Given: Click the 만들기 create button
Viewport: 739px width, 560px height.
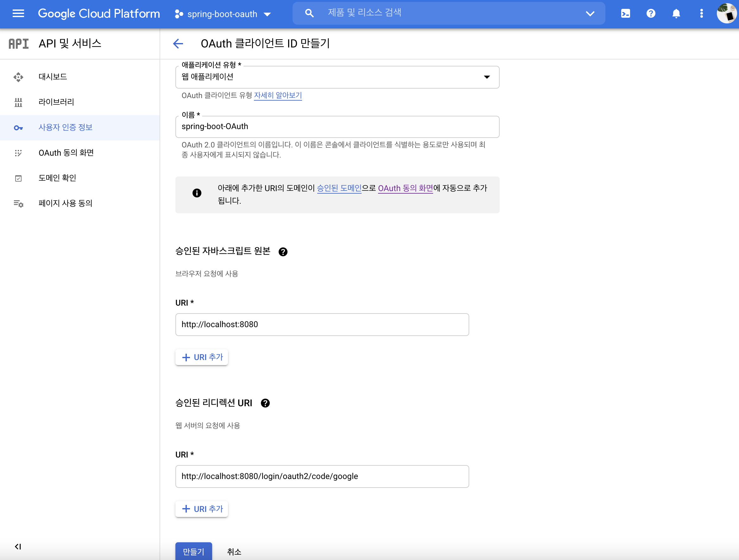Looking at the screenshot, I should [x=193, y=551].
